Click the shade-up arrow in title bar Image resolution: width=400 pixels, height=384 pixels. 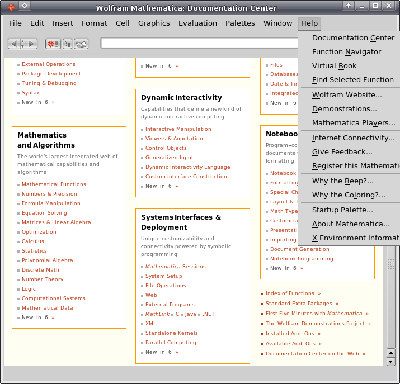[x=348, y=6]
